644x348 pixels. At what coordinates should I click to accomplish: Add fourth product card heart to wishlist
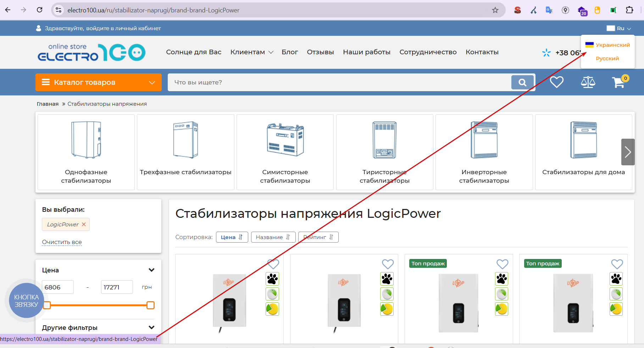pyautogui.click(x=617, y=264)
